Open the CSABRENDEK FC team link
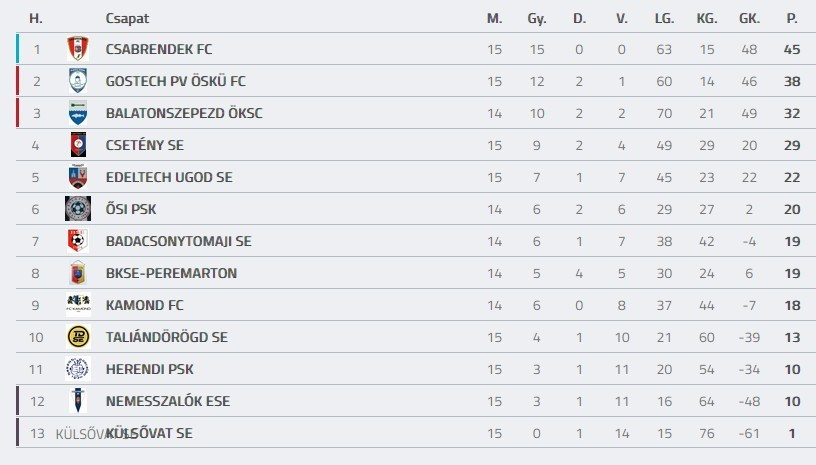816x465 pixels. (159, 49)
